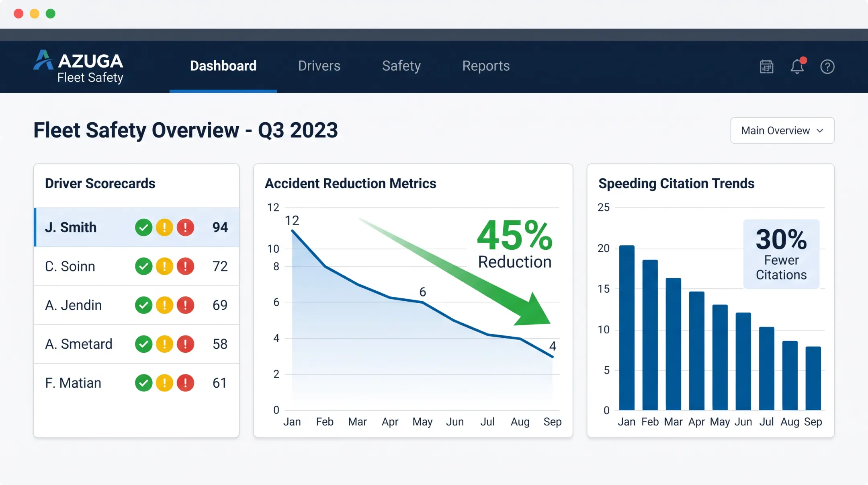This screenshot has width=868, height=485.
Task: Click score 58 for A. Smetard
Action: 220,344
